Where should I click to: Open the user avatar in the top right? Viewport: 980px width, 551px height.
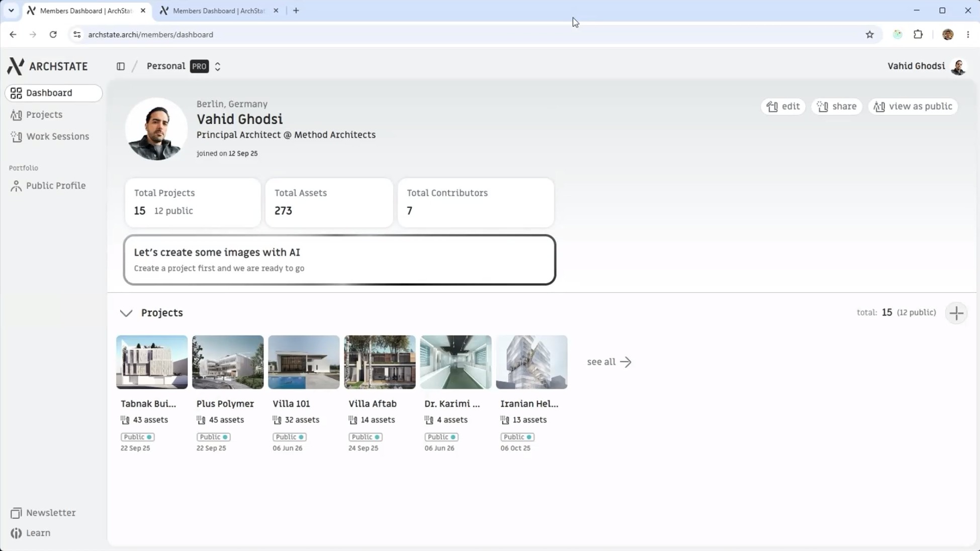click(958, 66)
